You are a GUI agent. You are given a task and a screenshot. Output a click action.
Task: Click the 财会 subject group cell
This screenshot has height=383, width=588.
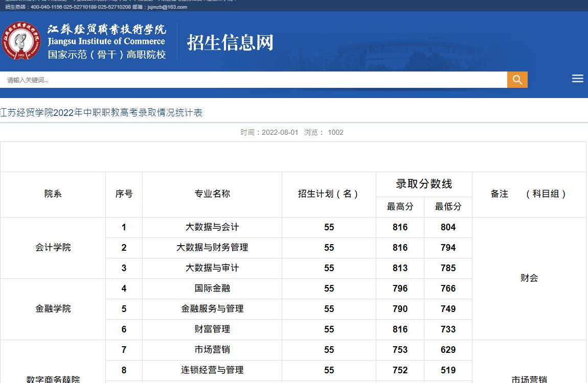529,278
